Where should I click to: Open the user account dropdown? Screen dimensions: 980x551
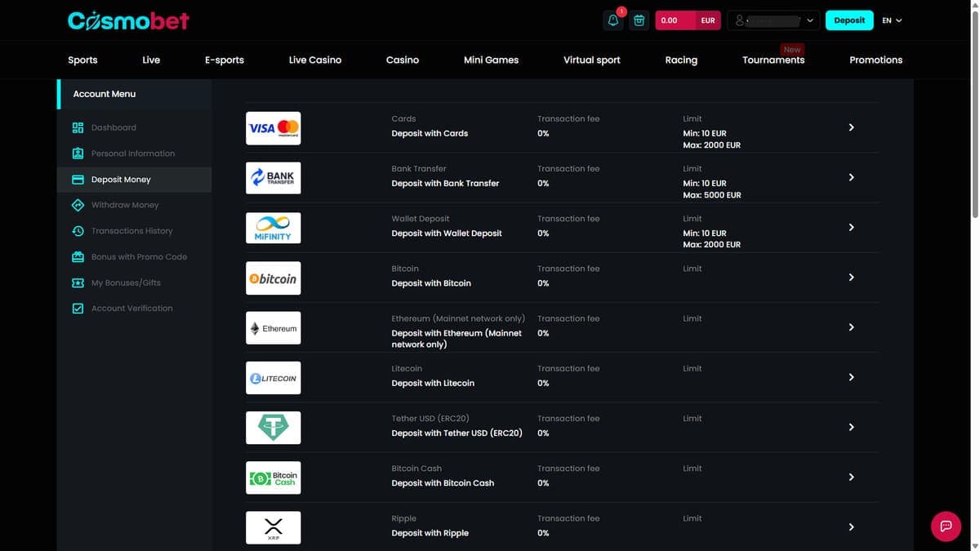(773, 20)
